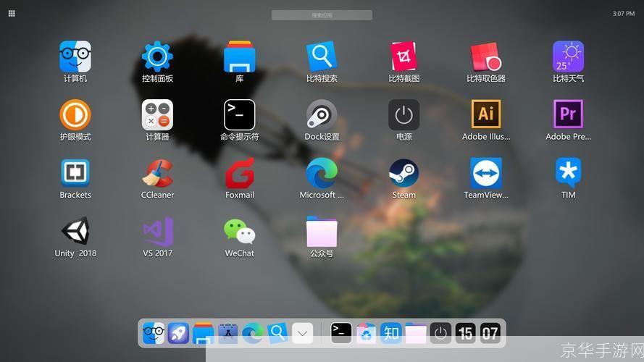This screenshot has height=362, width=644.
Task: Click the 3:07 PM clock
Action: point(624,14)
